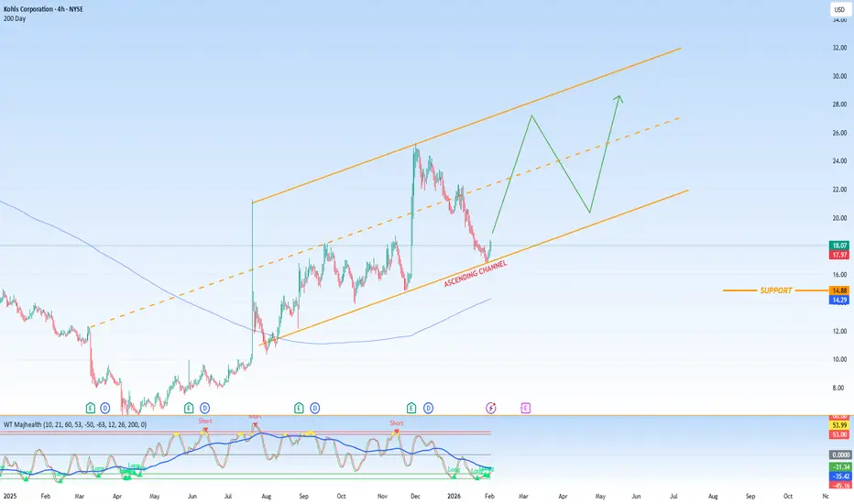The image size is (854, 504).
Task: Open the earnings E marker near June
Action: pos(189,408)
